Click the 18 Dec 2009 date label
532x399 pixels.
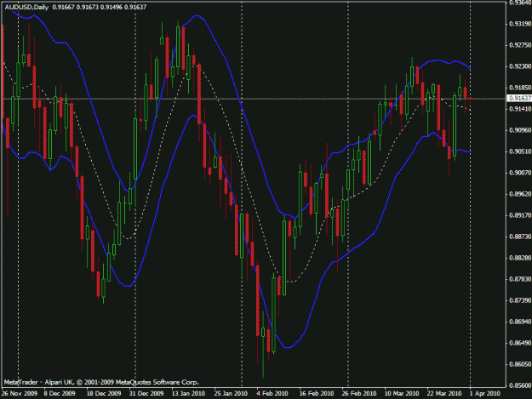[104, 394]
